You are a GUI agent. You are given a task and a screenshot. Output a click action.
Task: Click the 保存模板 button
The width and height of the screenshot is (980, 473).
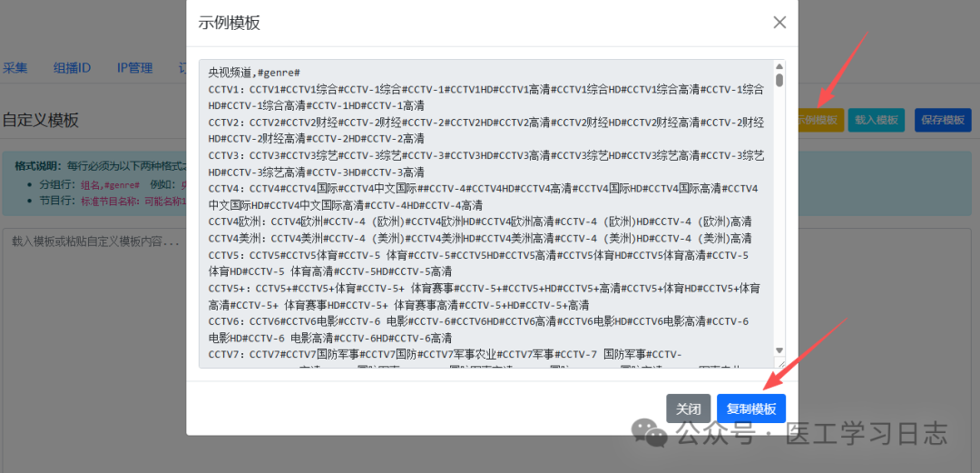point(943,120)
